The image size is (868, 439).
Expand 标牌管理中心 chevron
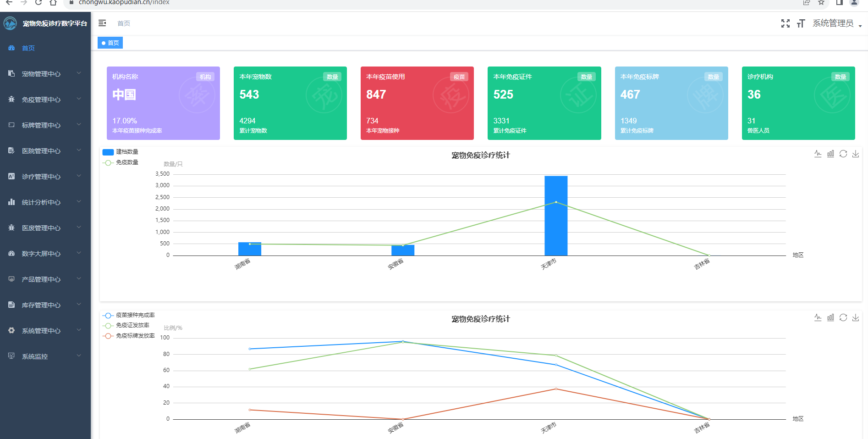coord(79,124)
